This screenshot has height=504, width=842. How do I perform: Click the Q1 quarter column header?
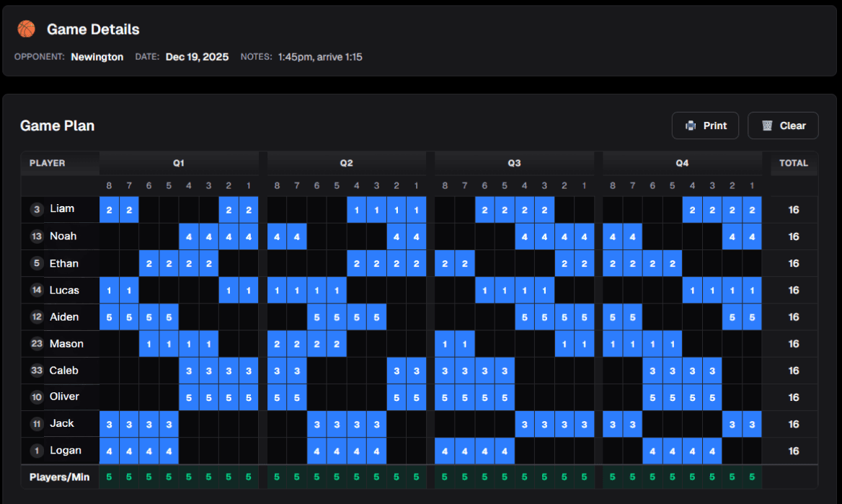coord(179,163)
